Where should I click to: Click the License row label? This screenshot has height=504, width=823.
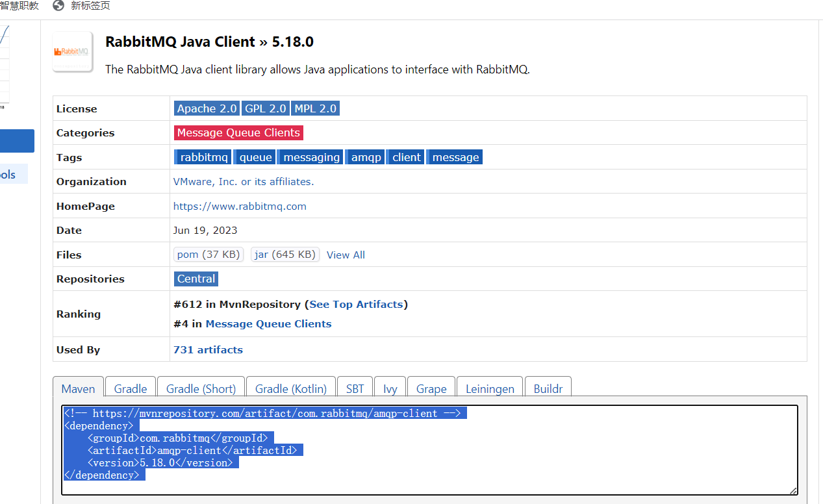click(77, 109)
